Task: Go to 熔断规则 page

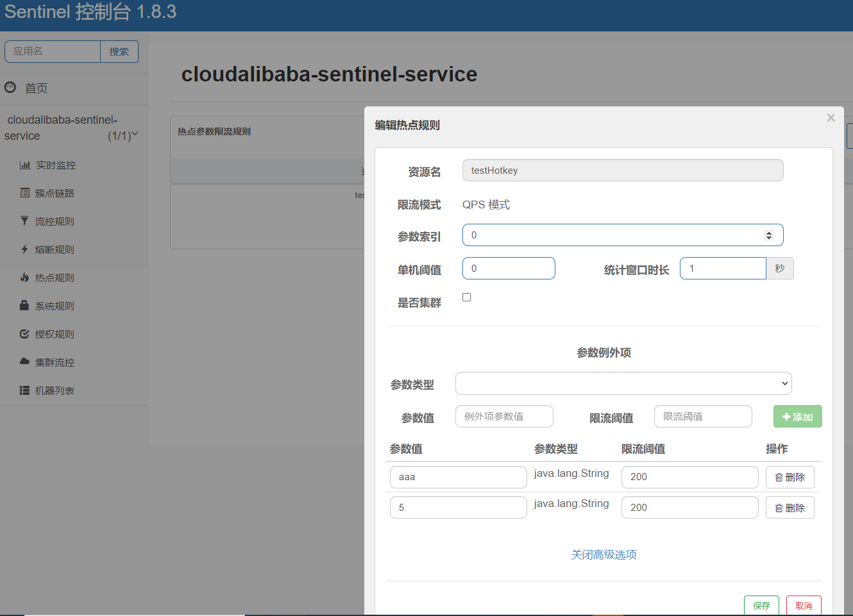Action: (55, 249)
